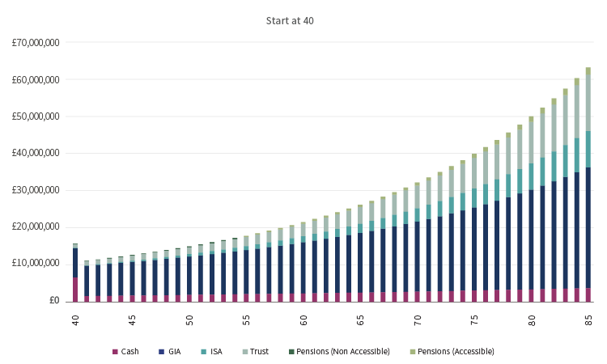
Task: Click the £0 axis label
Action: coord(54,301)
